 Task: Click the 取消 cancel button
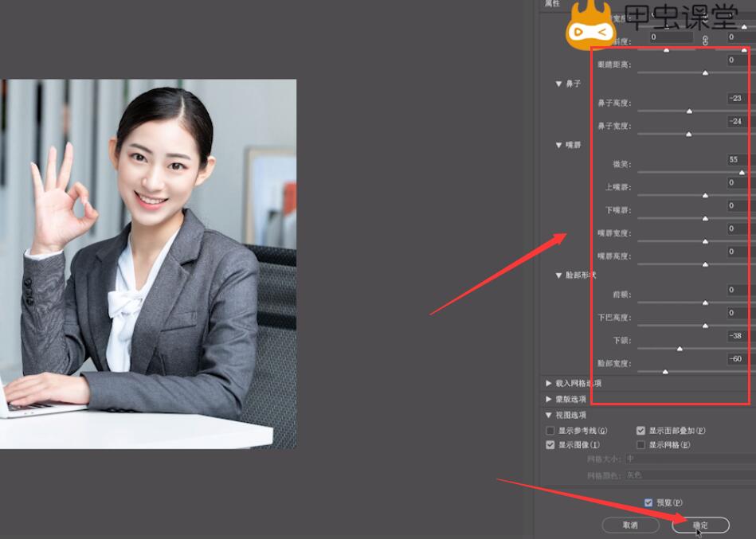630,525
